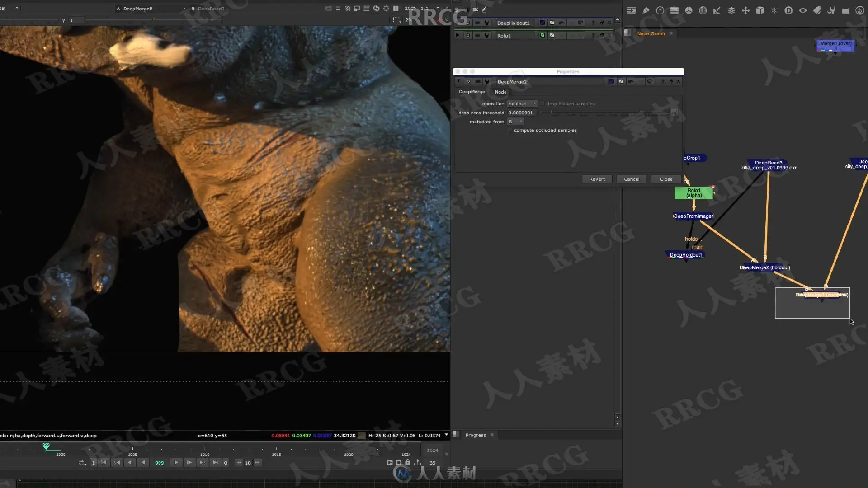Collapse the DeepMerge2 properties panel arrow
Image resolution: width=868 pixels, height=488 pixels.
458,81
